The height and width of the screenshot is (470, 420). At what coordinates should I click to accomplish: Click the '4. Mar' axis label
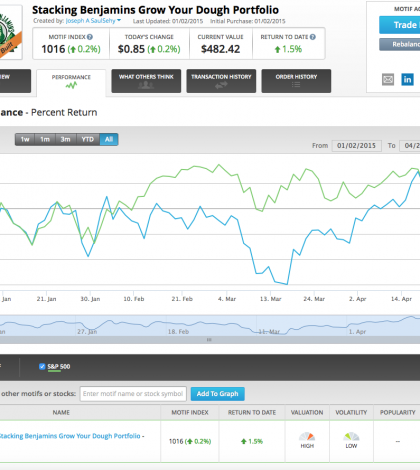click(x=227, y=299)
